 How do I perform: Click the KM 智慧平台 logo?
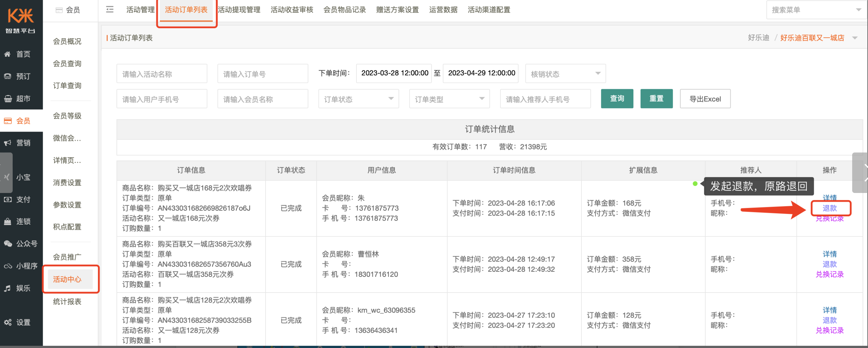point(21,20)
